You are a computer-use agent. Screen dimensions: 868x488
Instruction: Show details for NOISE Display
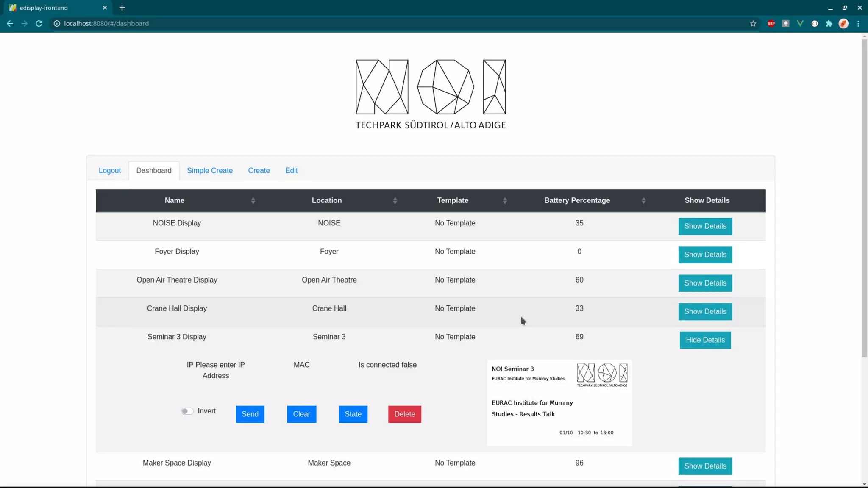pos(705,226)
